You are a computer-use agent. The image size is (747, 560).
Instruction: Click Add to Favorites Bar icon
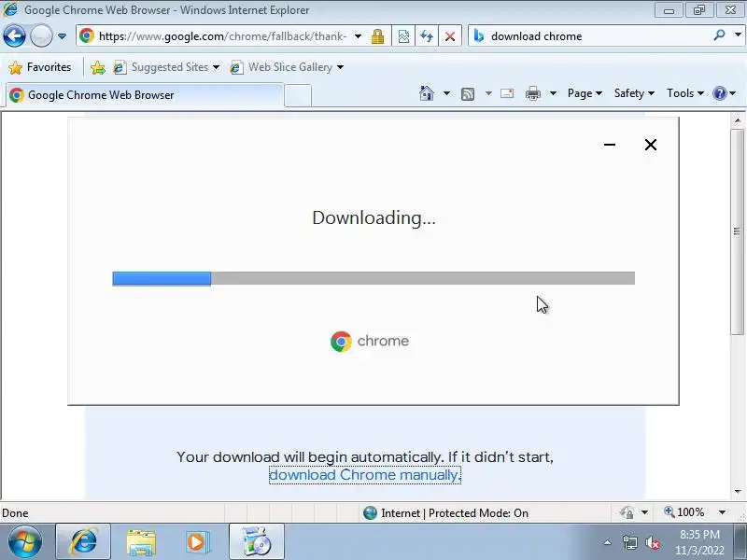click(98, 67)
